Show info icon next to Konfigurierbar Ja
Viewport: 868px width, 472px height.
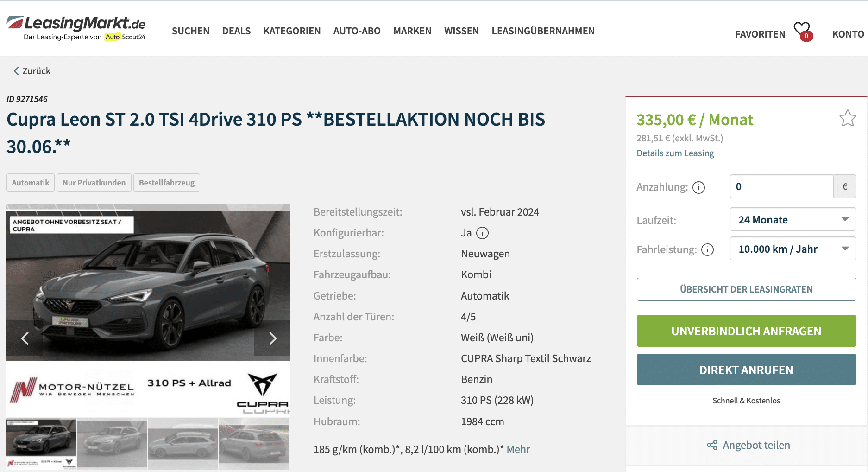[482, 233]
